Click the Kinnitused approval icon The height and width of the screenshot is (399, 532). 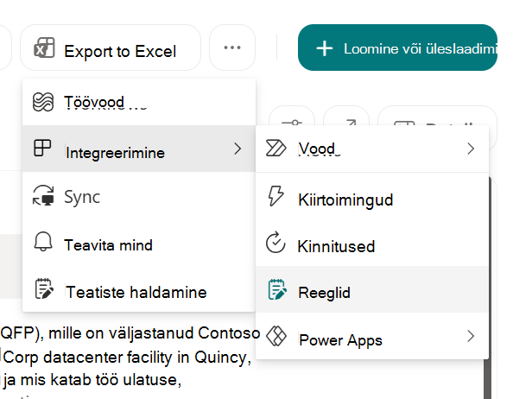[x=275, y=242]
